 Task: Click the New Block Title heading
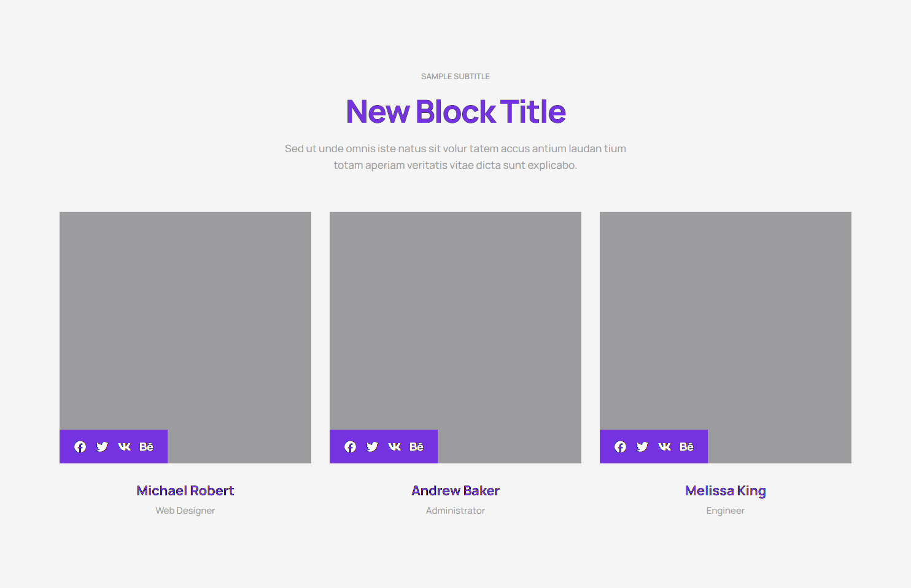point(455,112)
